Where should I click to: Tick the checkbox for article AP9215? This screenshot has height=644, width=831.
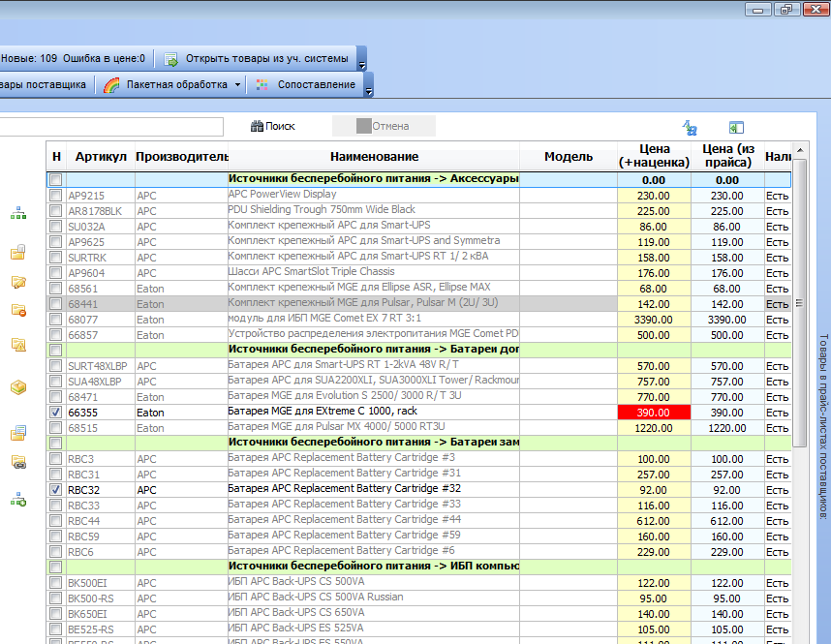click(55, 196)
